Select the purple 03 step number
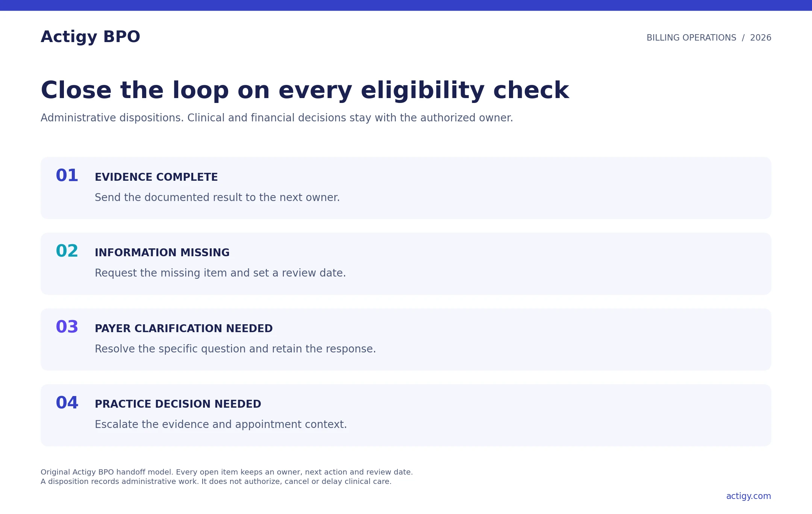Image resolution: width=812 pixels, height=514 pixels. coord(67,327)
